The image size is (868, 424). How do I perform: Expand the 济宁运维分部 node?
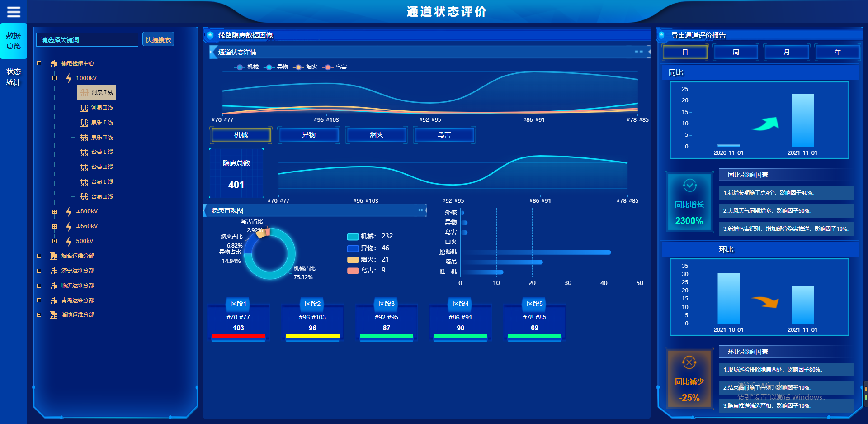[39, 271]
